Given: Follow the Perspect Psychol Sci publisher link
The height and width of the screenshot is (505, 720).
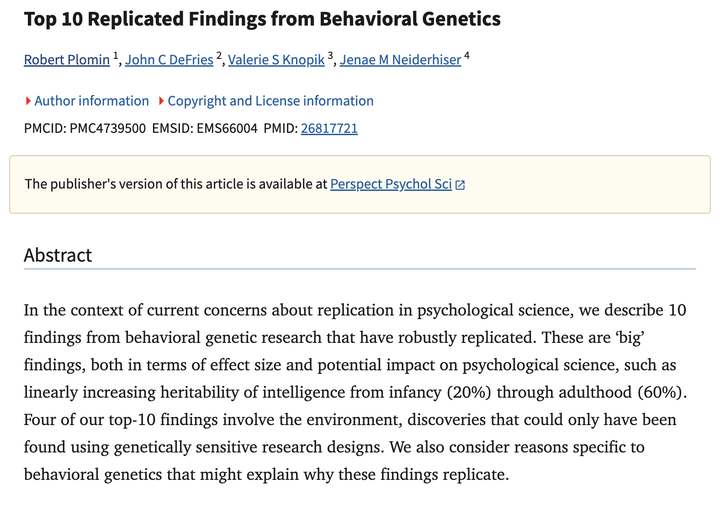Looking at the screenshot, I should point(391,184).
